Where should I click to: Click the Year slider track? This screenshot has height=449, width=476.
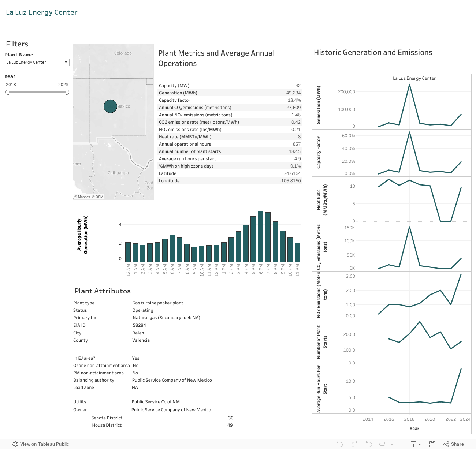[x=37, y=92]
